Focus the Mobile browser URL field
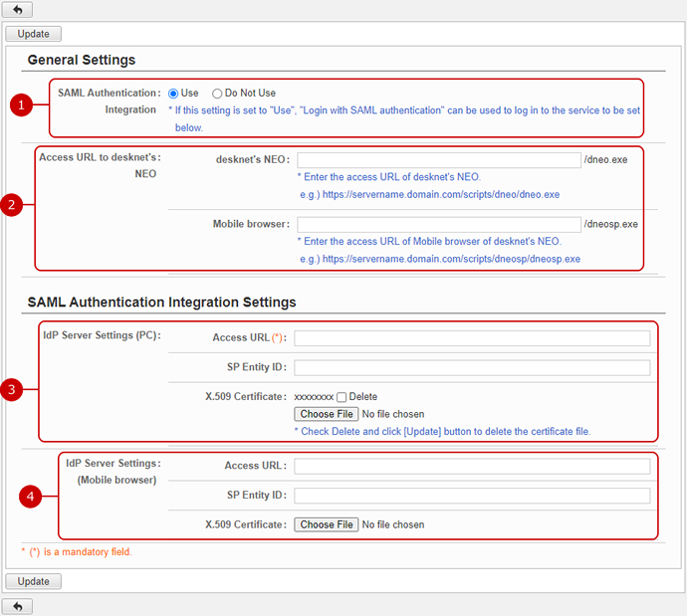This screenshot has height=616, width=687. (x=439, y=224)
